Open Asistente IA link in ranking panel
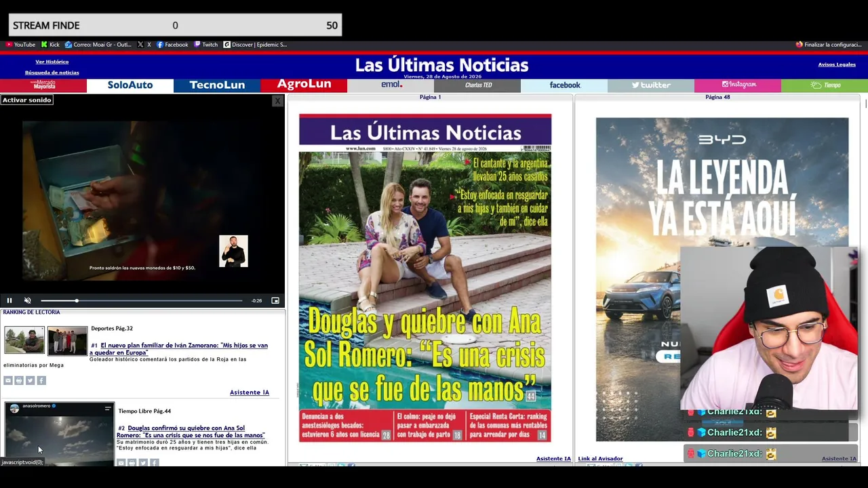 [250, 392]
